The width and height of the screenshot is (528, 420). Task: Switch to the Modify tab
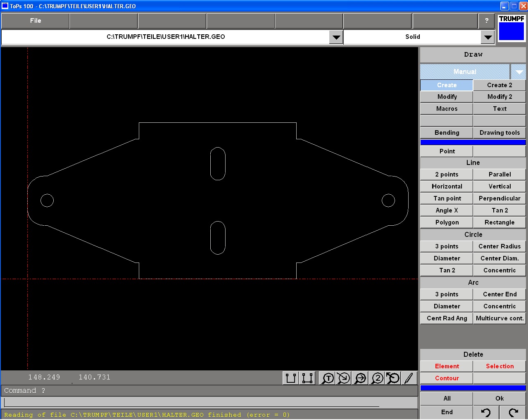[447, 97]
